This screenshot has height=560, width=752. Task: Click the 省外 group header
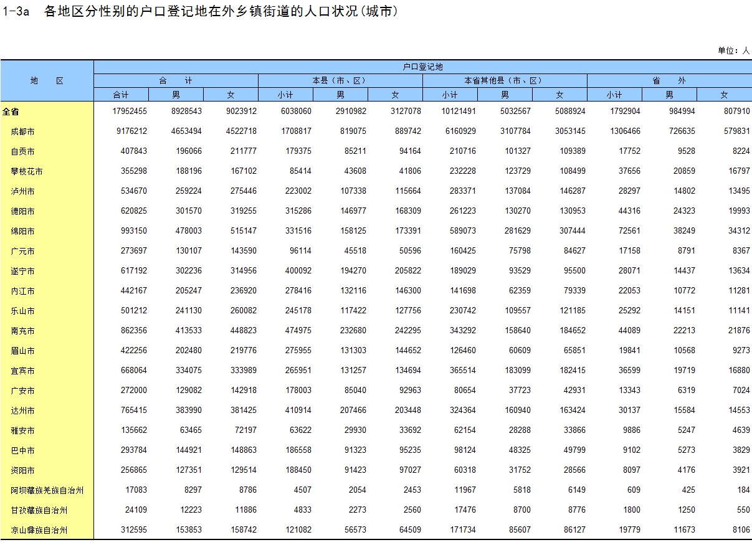(669, 81)
